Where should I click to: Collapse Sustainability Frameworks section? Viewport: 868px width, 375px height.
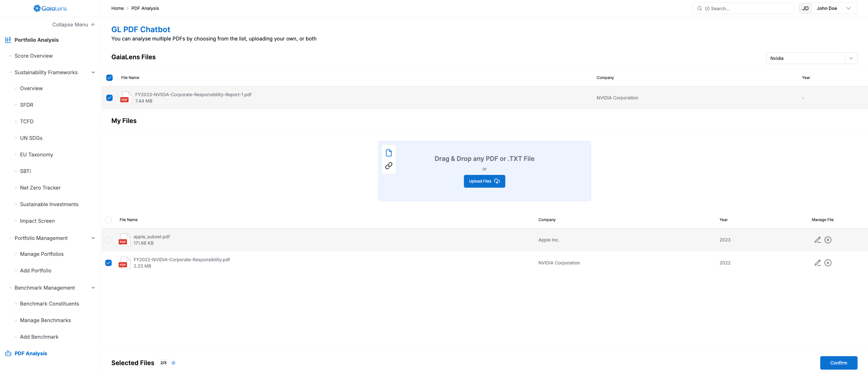93,72
